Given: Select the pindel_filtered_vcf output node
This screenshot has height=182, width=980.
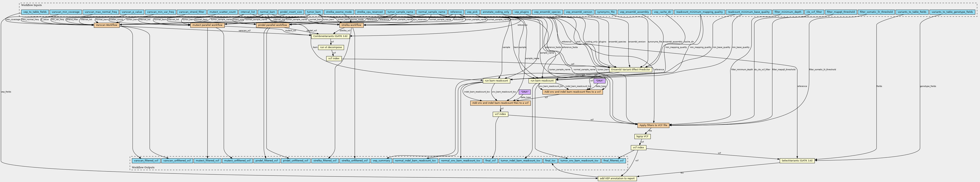Looking at the screenshot, I should 267,161.
